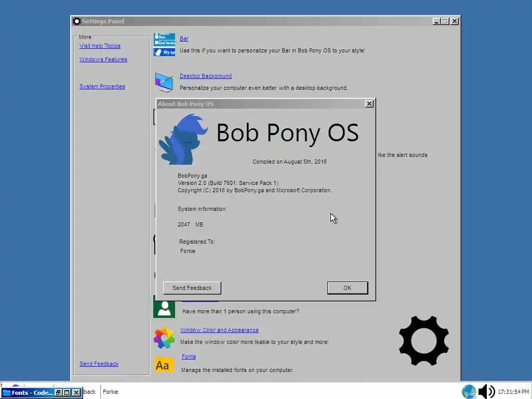Image resolution: width=532 pixels, height=399 pixels.
Task: Click the 2047 MB memory value
Action: (x=190, y=224)
